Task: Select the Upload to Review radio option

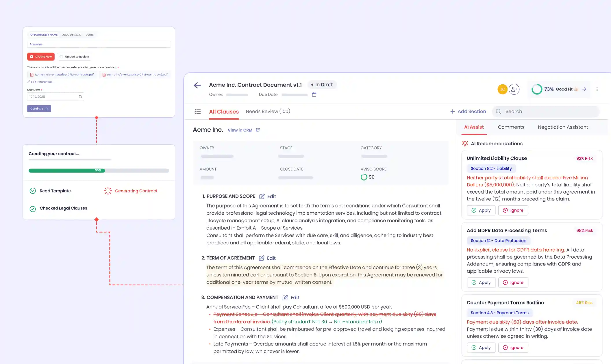Action: coord(74,57)
